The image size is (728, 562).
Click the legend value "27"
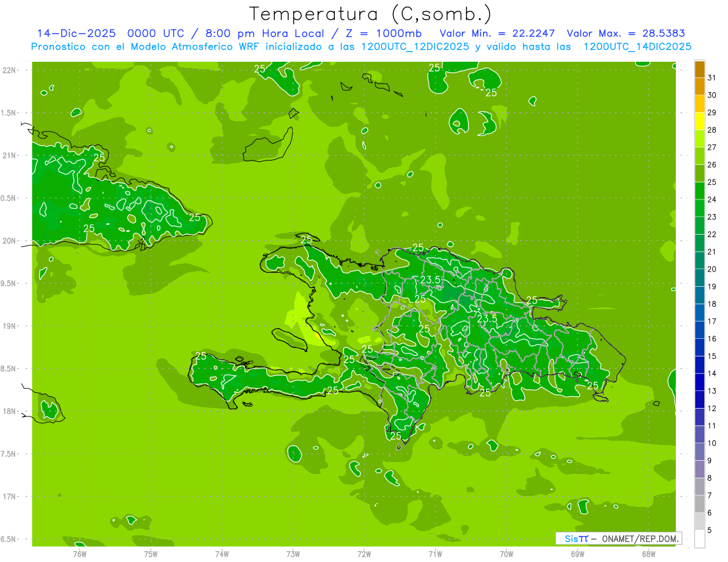point(712,147)
